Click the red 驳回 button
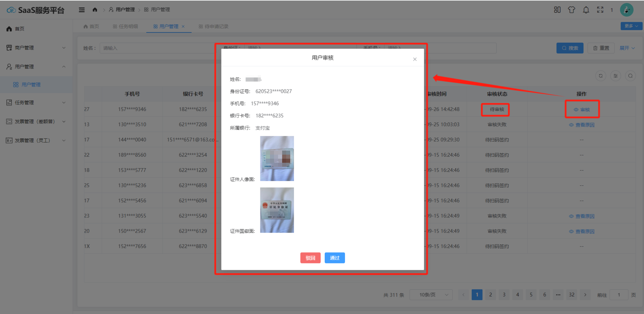 (x=310, y=258)
